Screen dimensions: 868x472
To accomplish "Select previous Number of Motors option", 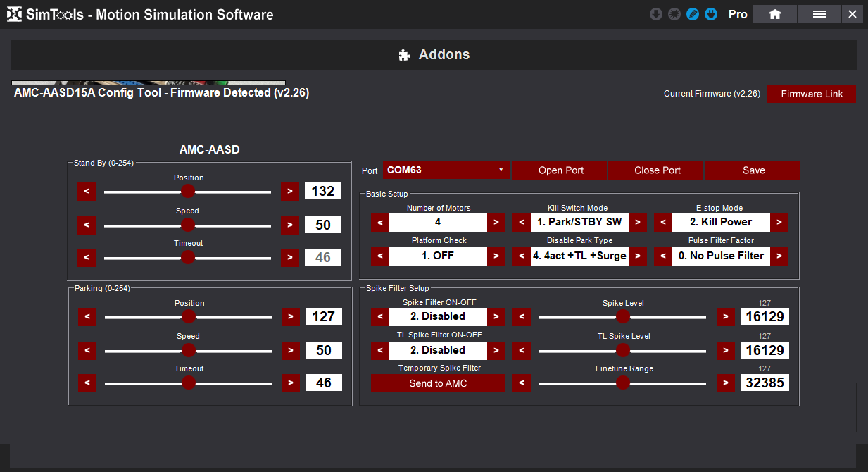I will pos(380,223).
